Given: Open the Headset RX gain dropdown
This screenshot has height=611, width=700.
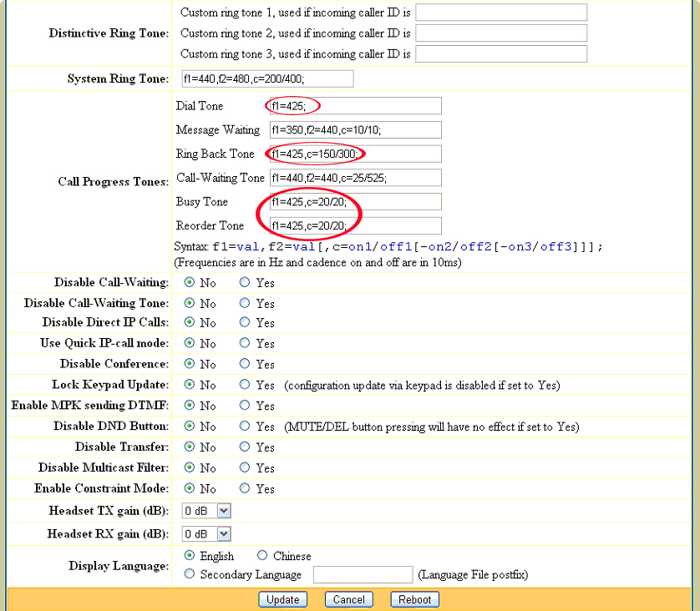Looking at the screenshot, I should (x=205, y=533).
